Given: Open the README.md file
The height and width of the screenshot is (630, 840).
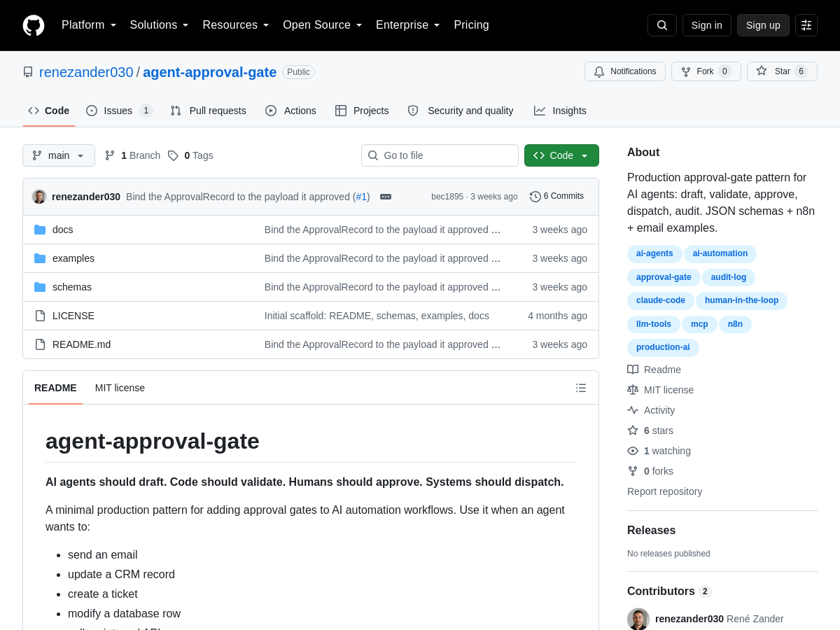Looking at the screenshot, I should point(81,344).
